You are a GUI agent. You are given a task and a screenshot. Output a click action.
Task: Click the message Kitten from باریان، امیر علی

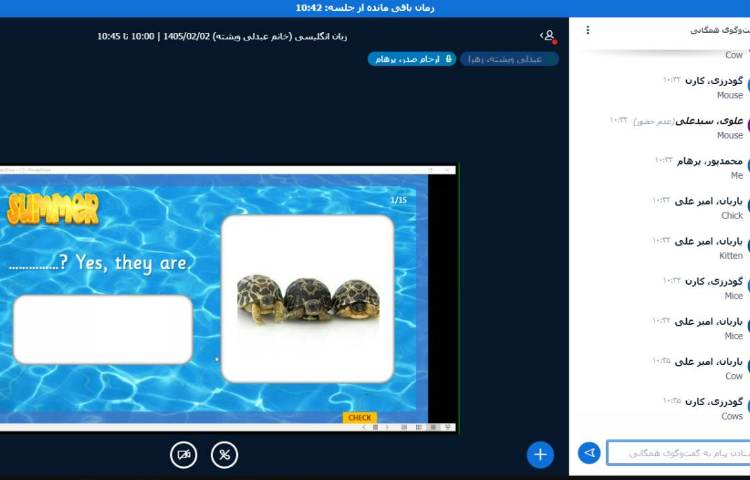point(731,256)
